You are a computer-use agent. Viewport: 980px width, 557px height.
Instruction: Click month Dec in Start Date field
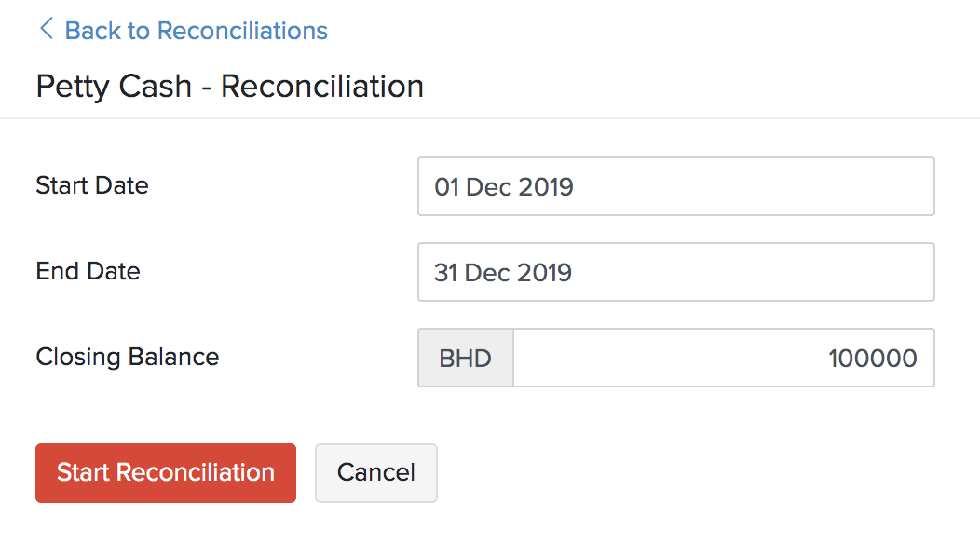coord(488,187)
